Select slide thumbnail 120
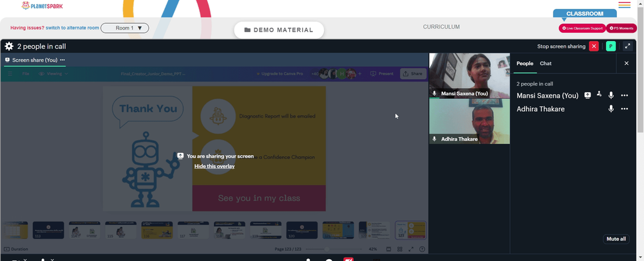Image resolution: width=644 pixels, height=261 pixels. [x=302, y=230]
